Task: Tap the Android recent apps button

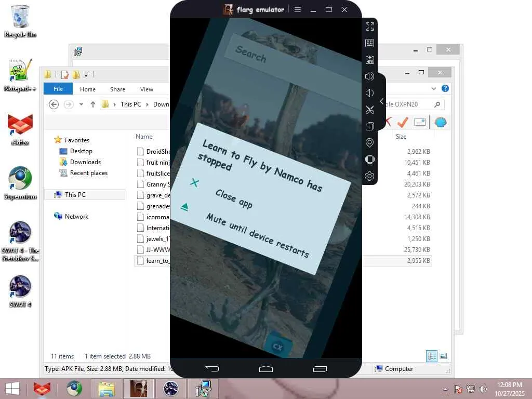Action: (320, 369)
